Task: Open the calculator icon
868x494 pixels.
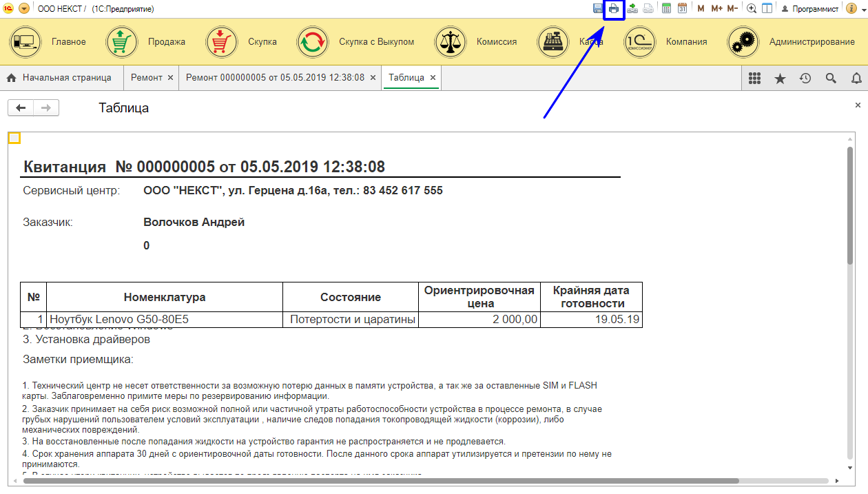Action: click(666, 9)
